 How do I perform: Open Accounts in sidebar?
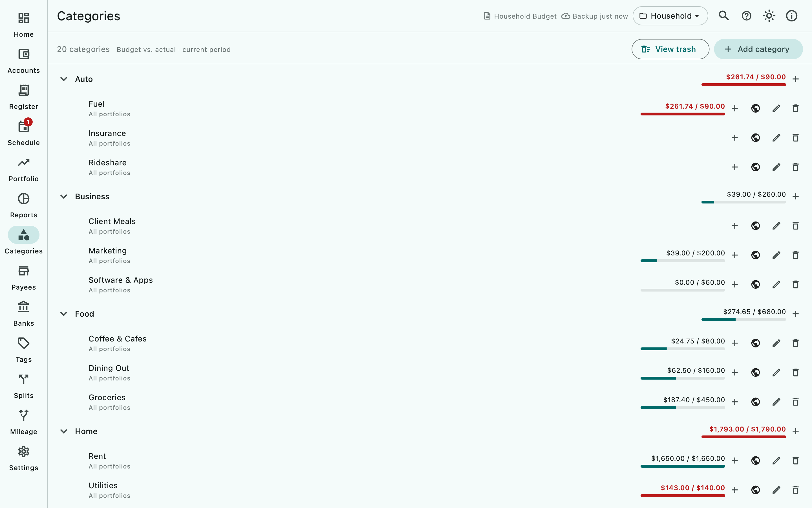23,61
